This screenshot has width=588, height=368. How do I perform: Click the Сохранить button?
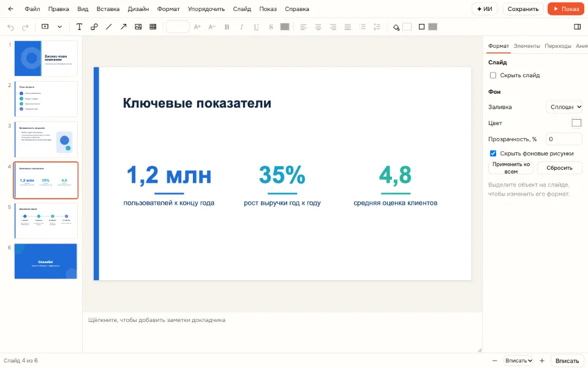click(523, 9)
